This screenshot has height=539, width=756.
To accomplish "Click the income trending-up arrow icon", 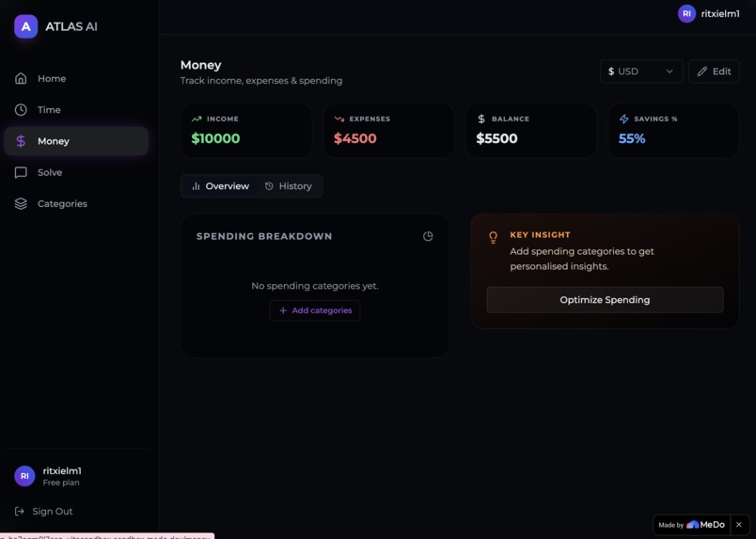I will (x=197, y=119).
